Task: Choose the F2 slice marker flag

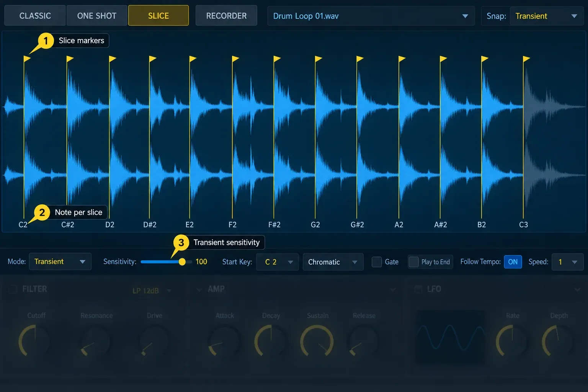Action: [x=235, y=59]
